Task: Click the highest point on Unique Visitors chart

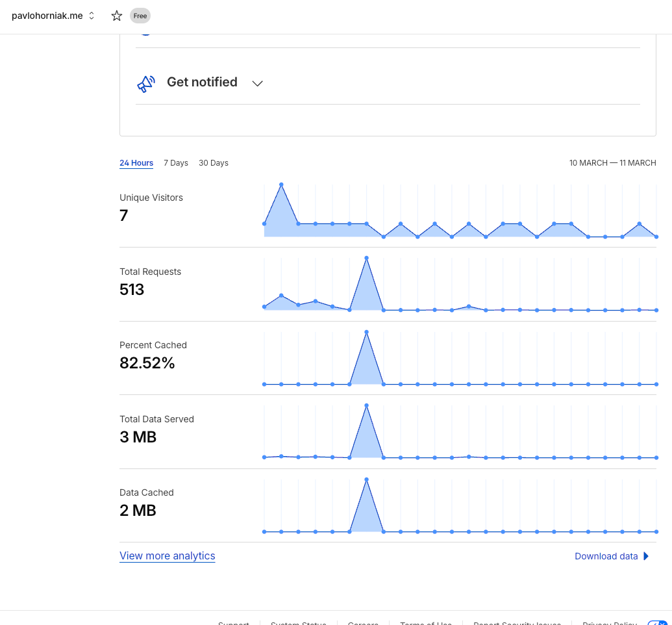Action: click(282, 184)
